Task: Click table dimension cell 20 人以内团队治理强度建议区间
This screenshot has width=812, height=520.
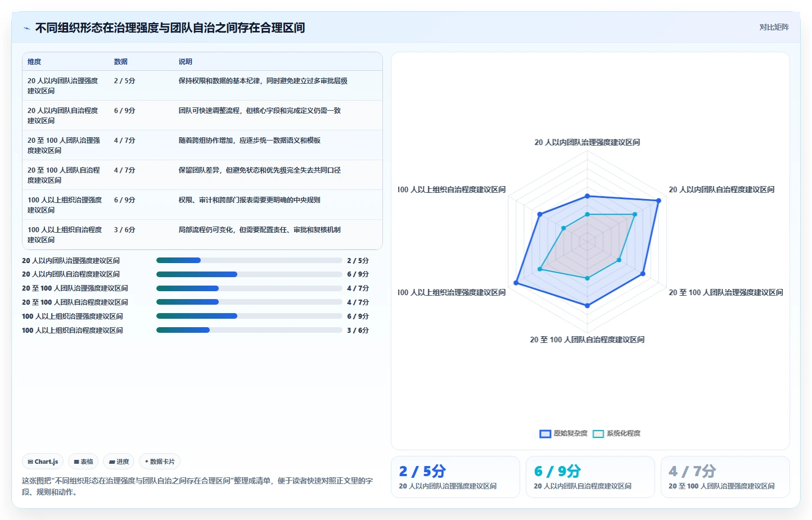Action: point(63,86)
